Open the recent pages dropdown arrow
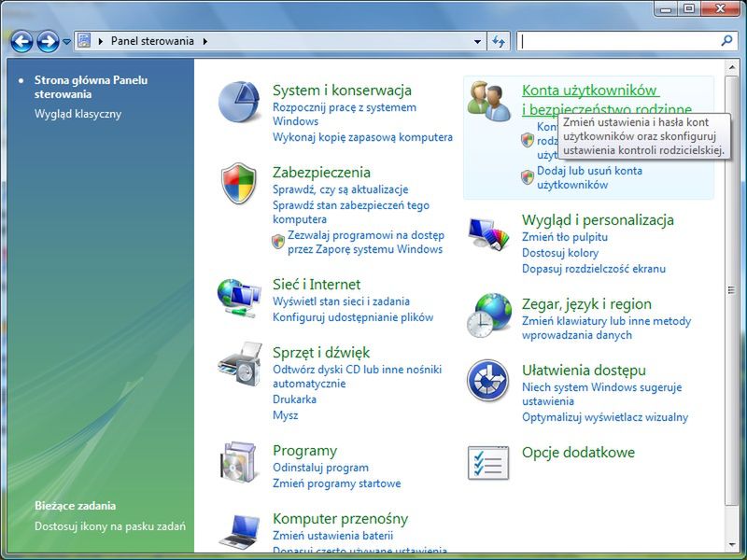 pyautogui.click(x=66, y=42)
